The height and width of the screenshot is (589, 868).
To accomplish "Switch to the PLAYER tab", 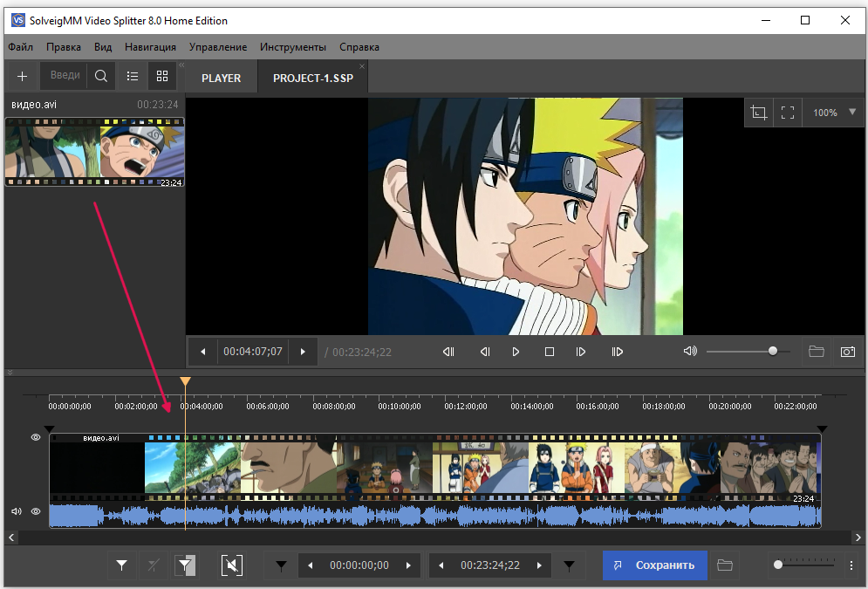I will 222,78.
